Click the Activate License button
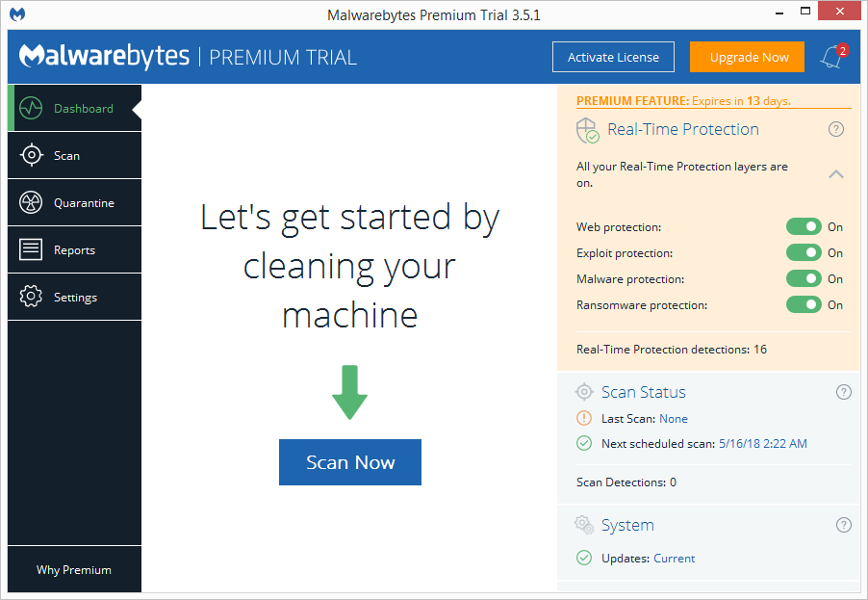The width and height of the screenshot is (868, 600). tap(613, 57)
